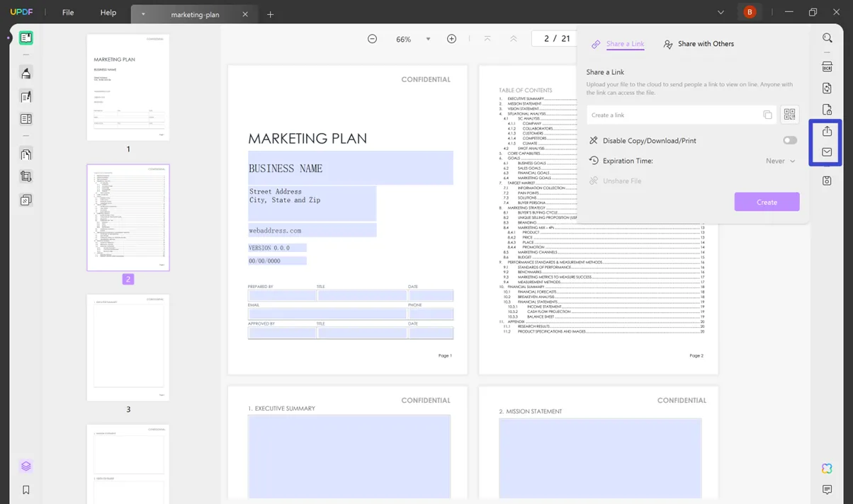Screen dimensions: 853x504
Task: Open a new tab with plus button
Action: point(270,14)
